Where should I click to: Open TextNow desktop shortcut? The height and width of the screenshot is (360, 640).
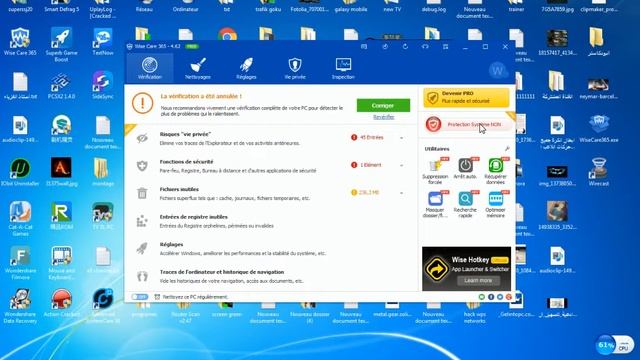[102, 42]
